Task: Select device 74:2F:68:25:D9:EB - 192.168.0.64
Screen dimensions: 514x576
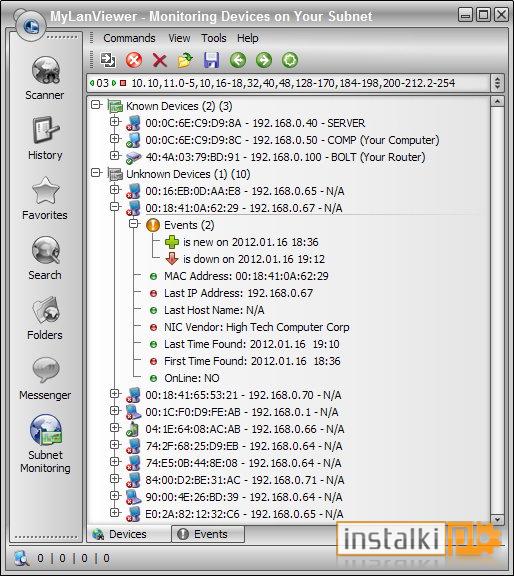Action: coord(244,446)
